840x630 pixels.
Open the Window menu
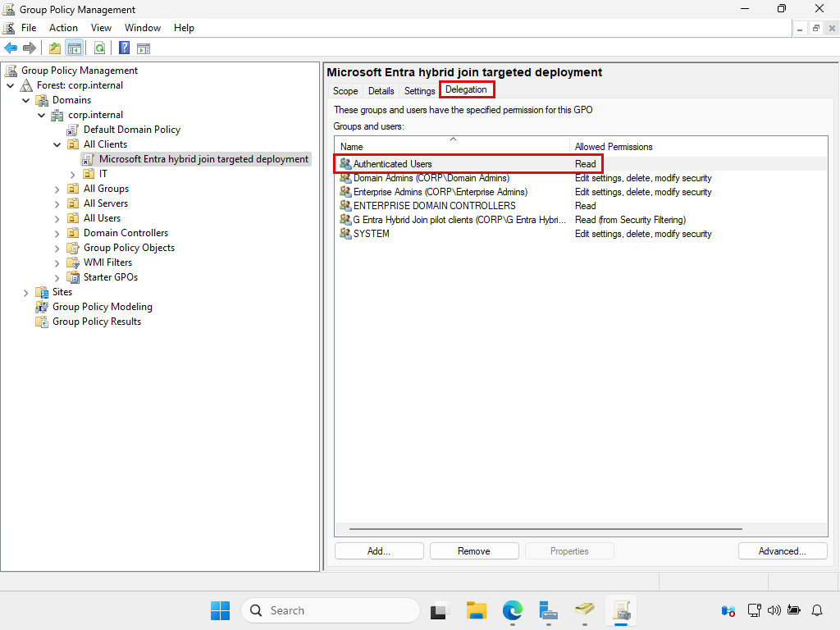[143, 28]
